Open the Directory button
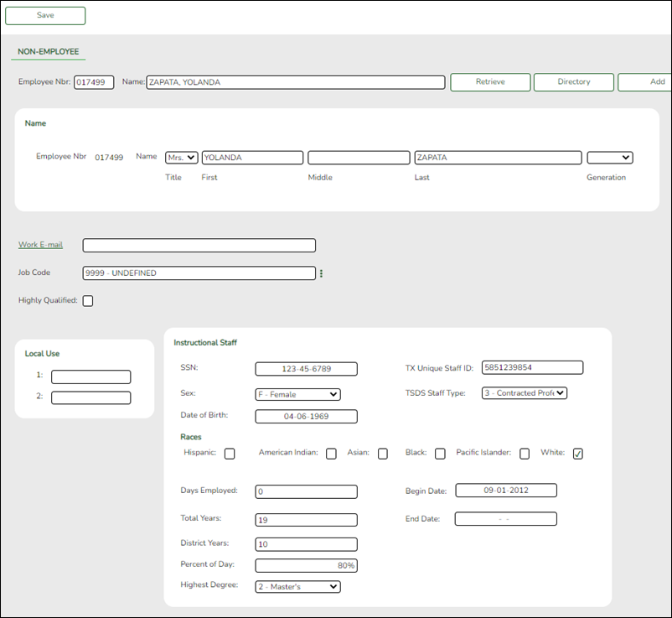Screen dimensions: 672x618 coord(573,82)
